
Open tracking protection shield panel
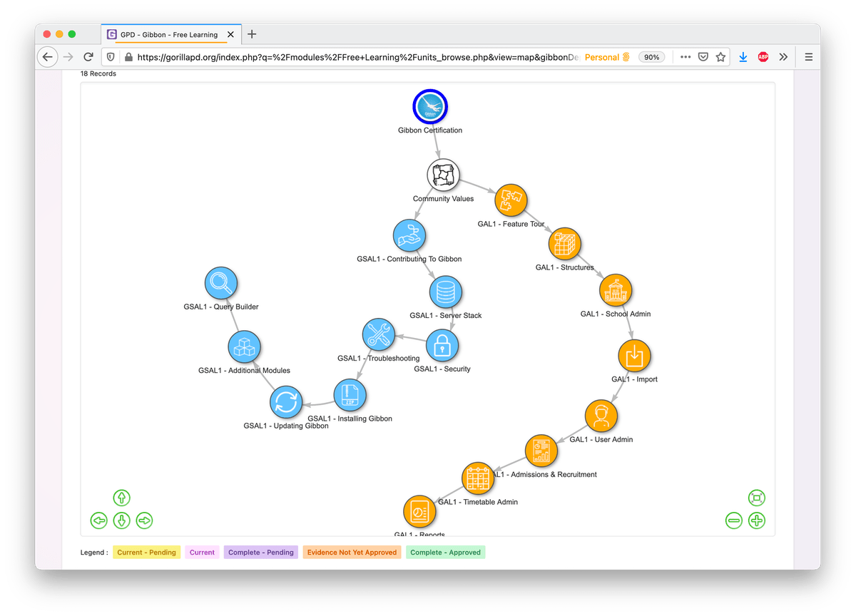(111, 57)
